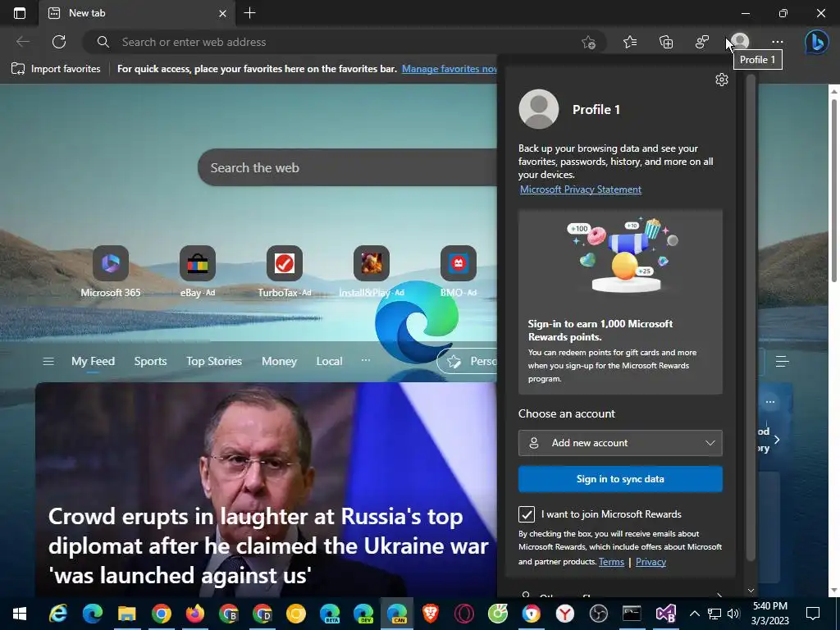Open the Russia diplomat news headline
The image size is (840, 630).
[x=268, y=546]
